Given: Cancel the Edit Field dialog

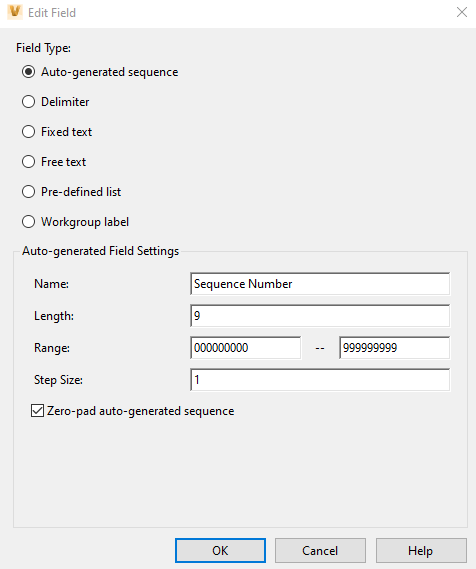Looking at the screenshot, I should pyautogui.click(x=320, y=550).
